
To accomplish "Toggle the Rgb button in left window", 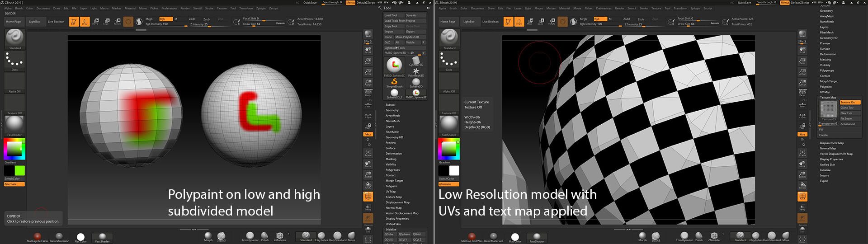I will [x=166, y=19].
